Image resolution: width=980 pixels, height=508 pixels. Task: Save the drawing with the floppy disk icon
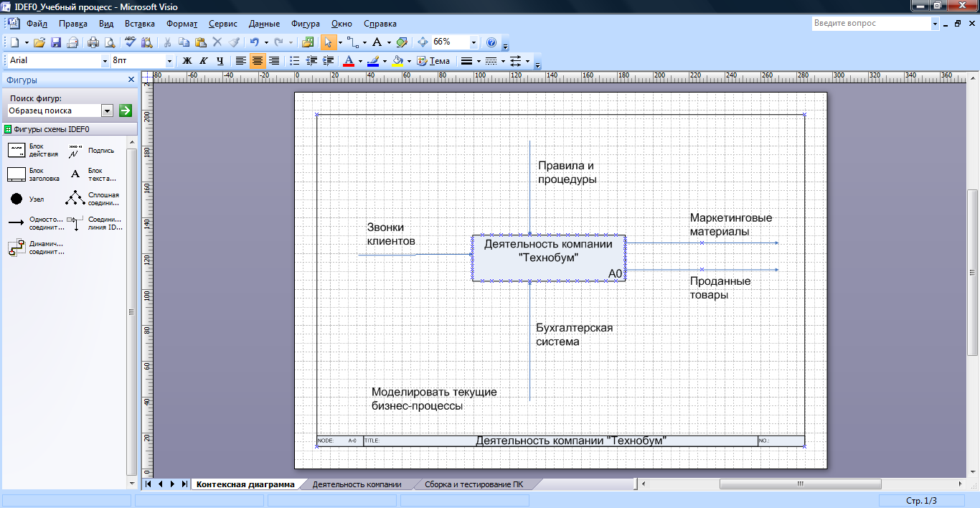click(56, 42)
